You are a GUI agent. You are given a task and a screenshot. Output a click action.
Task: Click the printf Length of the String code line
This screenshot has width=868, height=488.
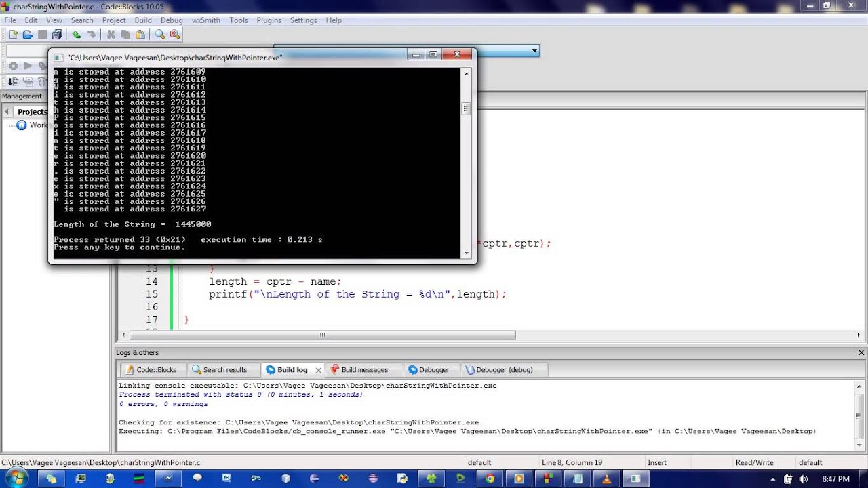tap(357, 294)
